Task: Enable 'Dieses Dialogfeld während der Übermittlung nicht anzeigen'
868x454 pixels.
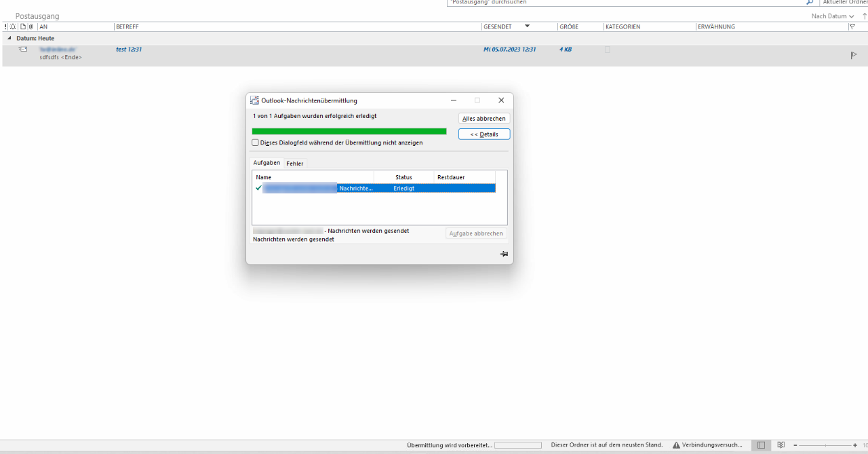Action: 256,143
